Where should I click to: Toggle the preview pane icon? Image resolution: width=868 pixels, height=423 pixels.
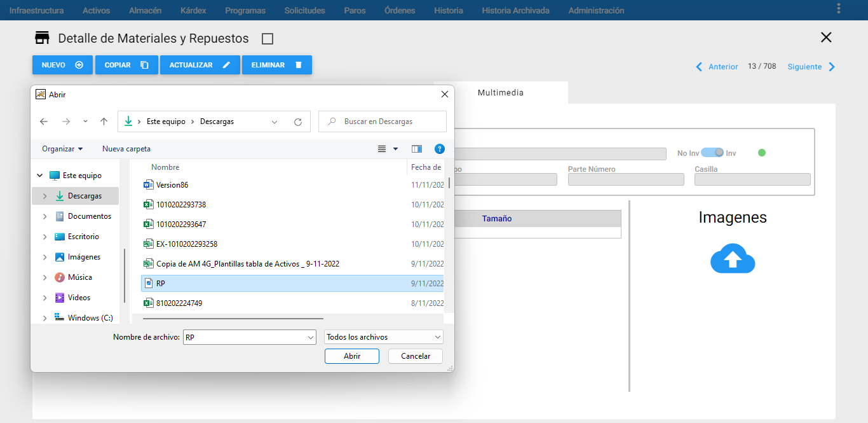point(417,149)
